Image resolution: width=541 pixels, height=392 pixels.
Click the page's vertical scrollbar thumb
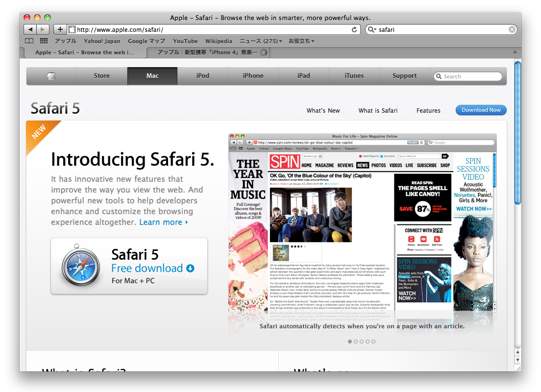[517, 133]
